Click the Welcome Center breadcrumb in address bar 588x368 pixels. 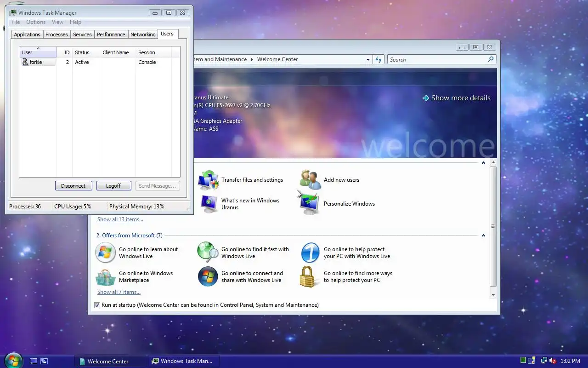[277, 59]
